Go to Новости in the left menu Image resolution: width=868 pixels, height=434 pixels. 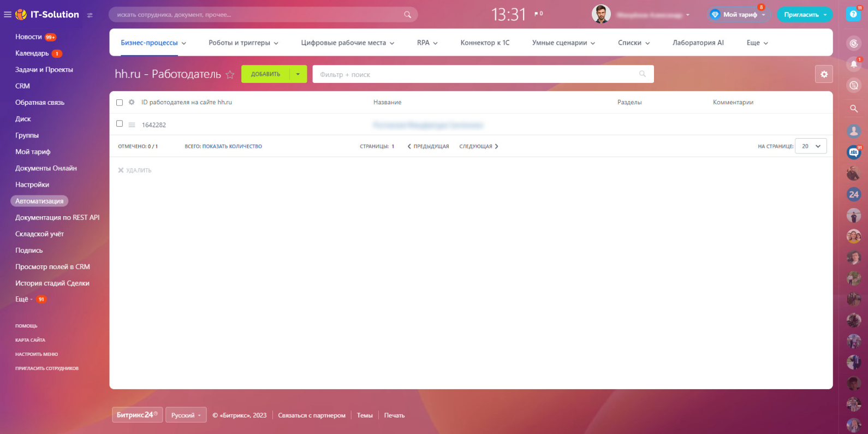click(28, 37)
